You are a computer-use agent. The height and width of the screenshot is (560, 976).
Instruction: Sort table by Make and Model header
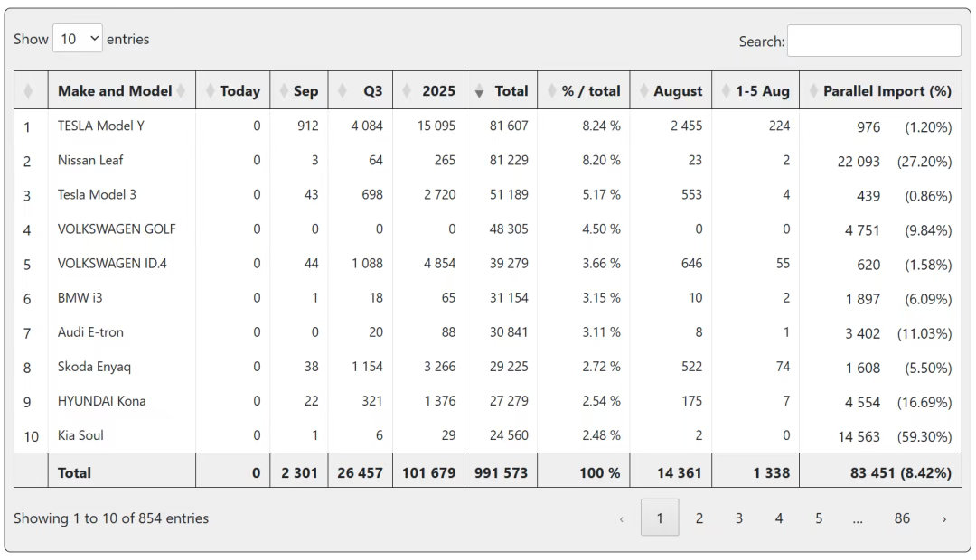[121, 91]
